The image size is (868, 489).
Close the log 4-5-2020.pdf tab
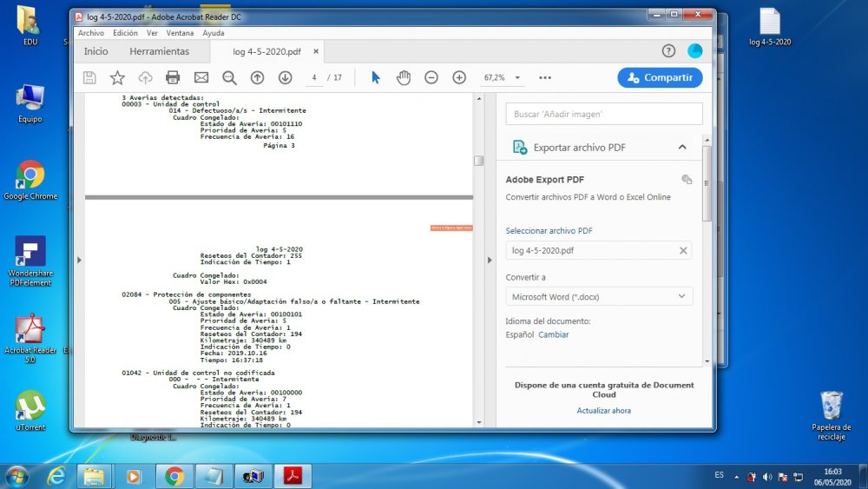coord(316,51)
